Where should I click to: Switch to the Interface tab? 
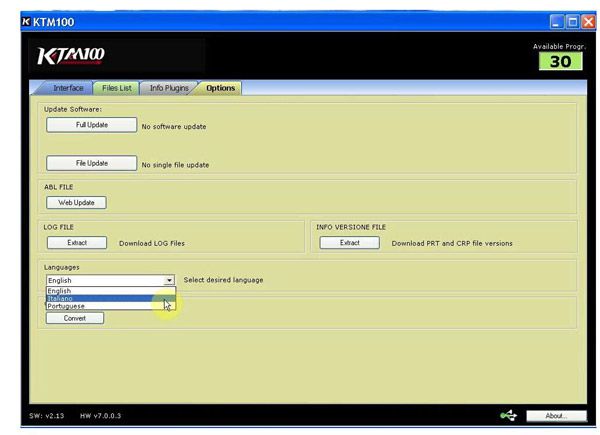(68, 88)
